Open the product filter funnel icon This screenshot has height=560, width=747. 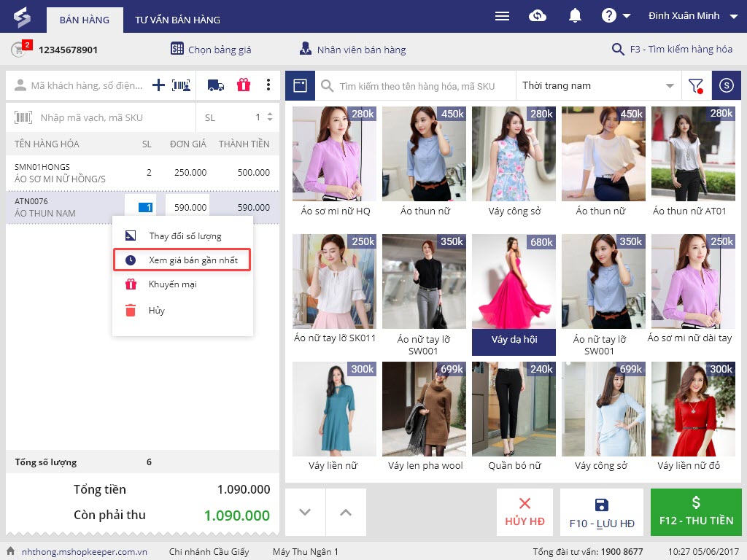click(x=695, y=86)
